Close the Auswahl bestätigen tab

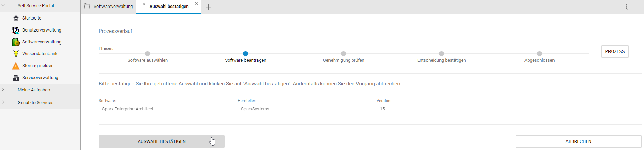click(196, 3)
